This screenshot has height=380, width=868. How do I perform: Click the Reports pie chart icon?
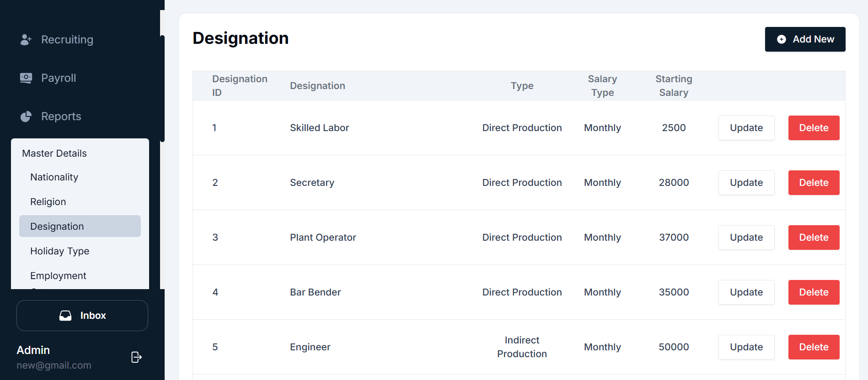(26, 116)
